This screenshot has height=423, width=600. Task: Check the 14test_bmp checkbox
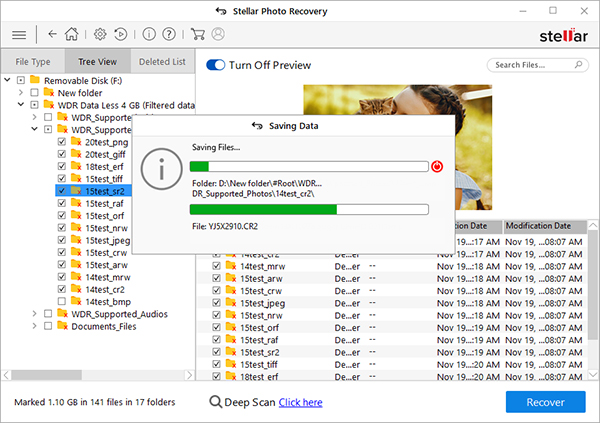(62, 301)
